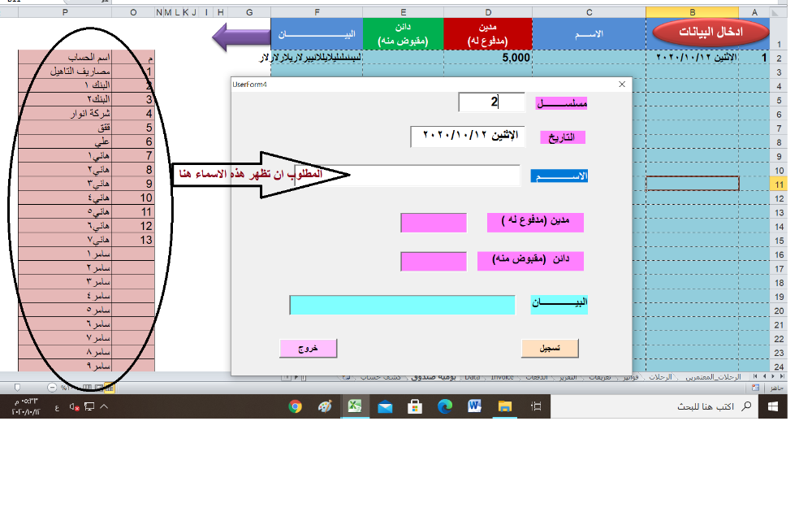Select column C header
The width and height of the screenshot is (812, 508).
(589, 12)
